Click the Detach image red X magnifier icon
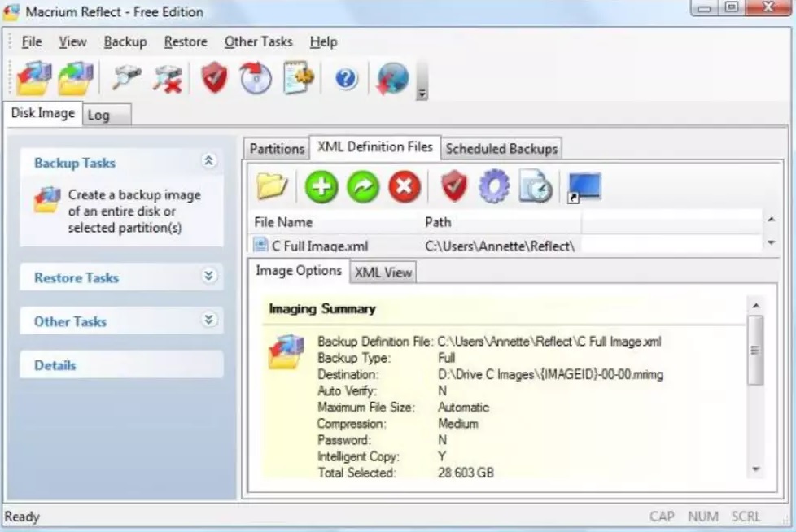Image resolution: width=796 pixels, height=532 pixels. click(x=168, y=79)
